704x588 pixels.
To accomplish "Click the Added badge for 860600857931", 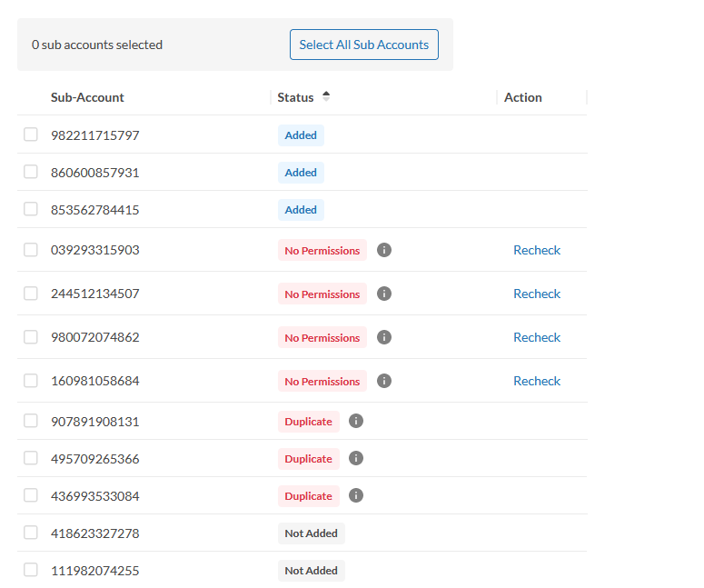I will 301,173.
